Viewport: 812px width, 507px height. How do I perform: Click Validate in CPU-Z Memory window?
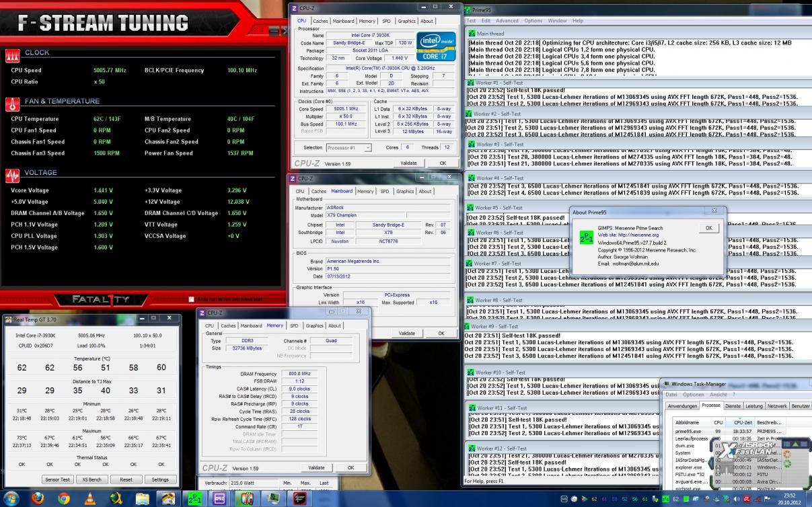click(316, 467)
